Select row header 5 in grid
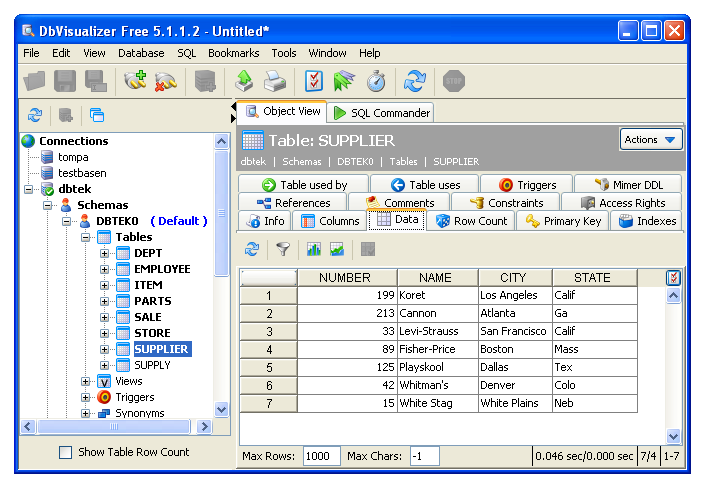Viewport: 709px width, 487px height. (x=269, y=368)
